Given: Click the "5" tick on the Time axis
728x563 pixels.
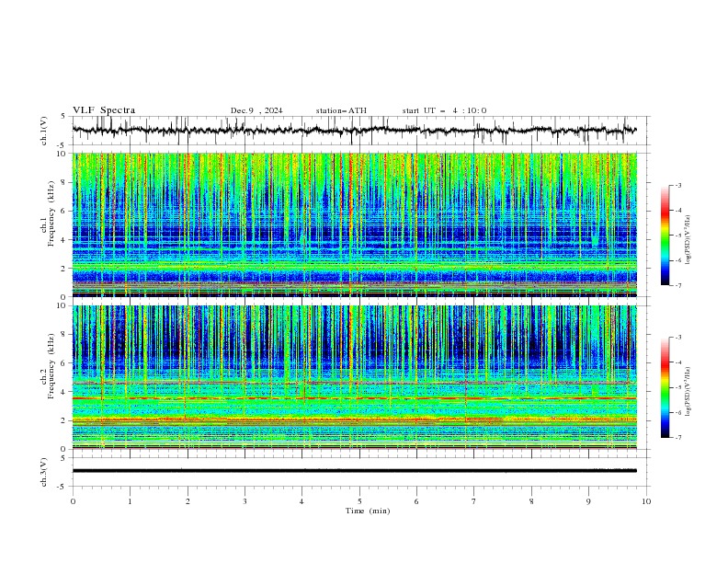Looking at the screenshot, I should (359, 501).
